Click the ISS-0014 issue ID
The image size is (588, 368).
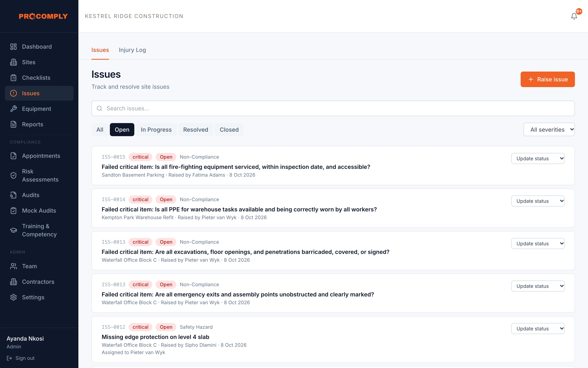click(x=113, y=200)
